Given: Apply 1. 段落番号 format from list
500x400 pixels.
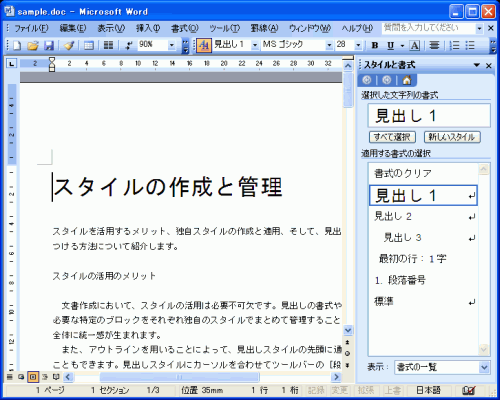Looking at the screenshot, I should [423, 280].
